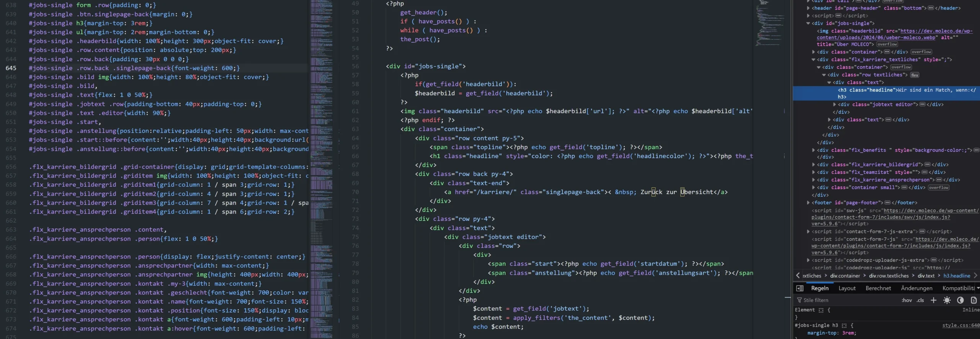Select div.container in the breadcrumb
Image resolution: width=980 pixels, height=339 pixels.
(x=845, y=276)
